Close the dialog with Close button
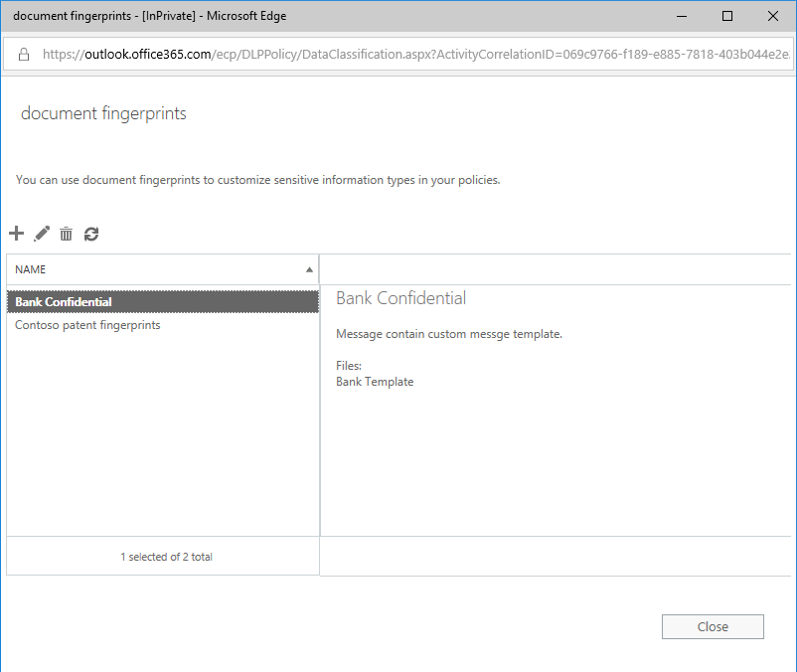797x672 pixels. click(x=713, y=626)
